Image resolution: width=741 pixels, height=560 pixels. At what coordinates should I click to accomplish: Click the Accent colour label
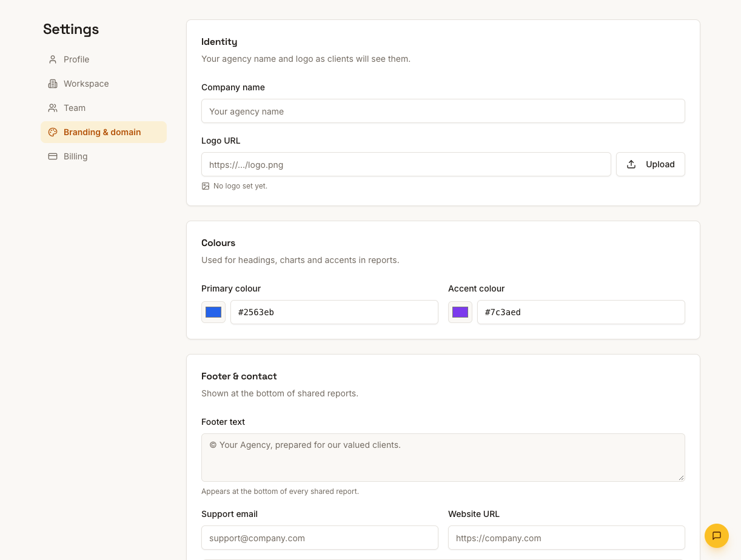477,288
